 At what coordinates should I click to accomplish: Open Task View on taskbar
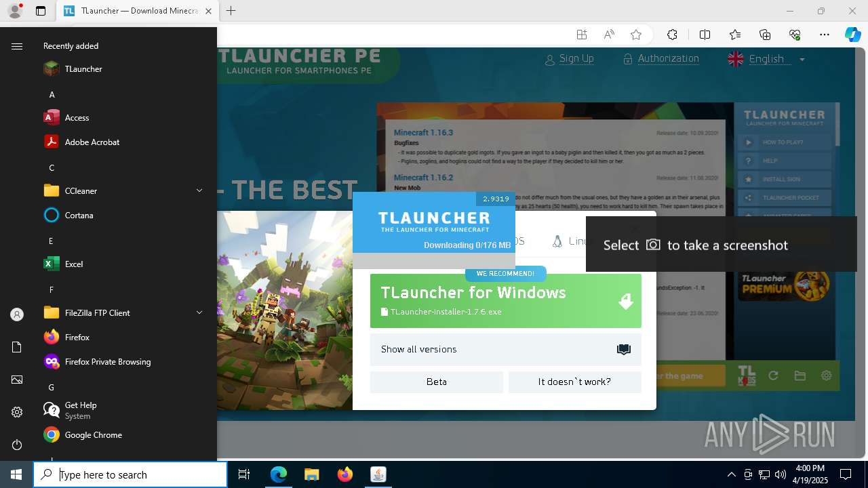pos(244,474)
